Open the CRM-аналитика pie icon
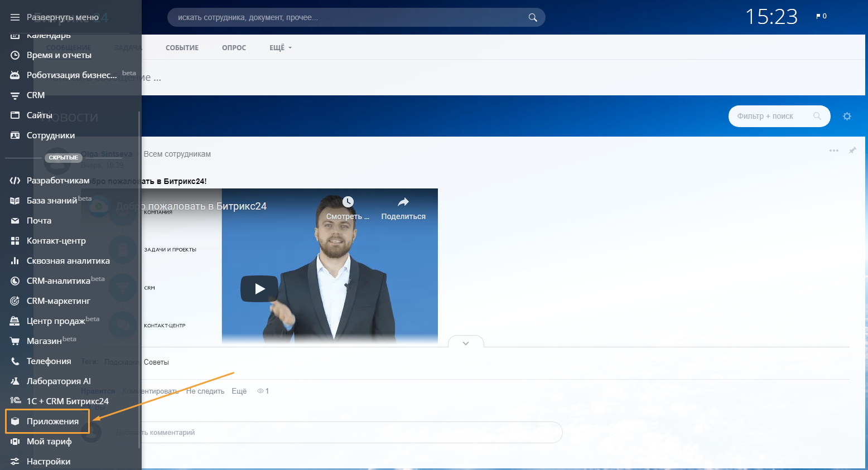 click(x=15, y=281)
